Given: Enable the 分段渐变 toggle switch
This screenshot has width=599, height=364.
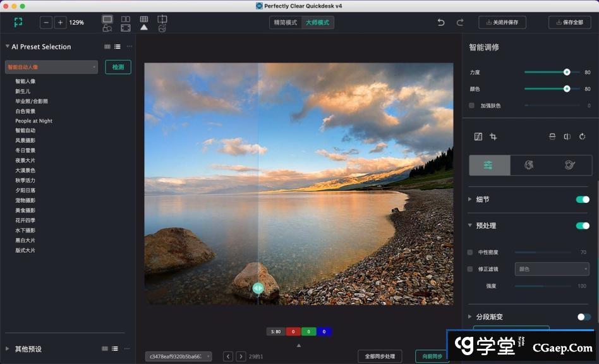Looking at the screenshot, I should 584,317.
